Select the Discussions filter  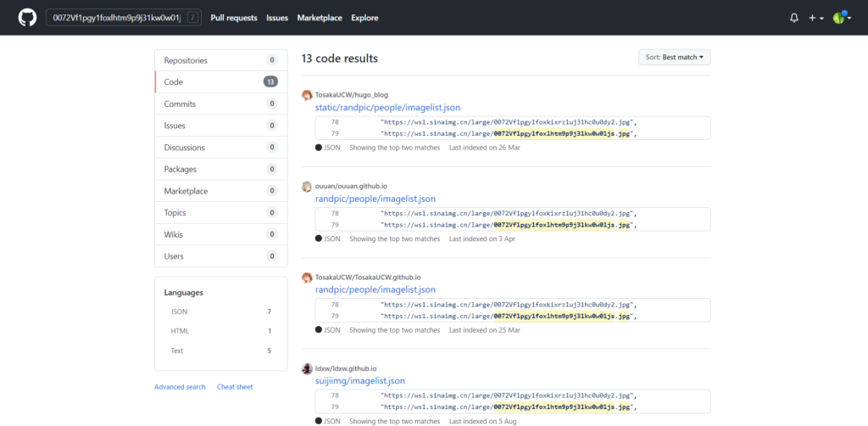coord(221,148)
